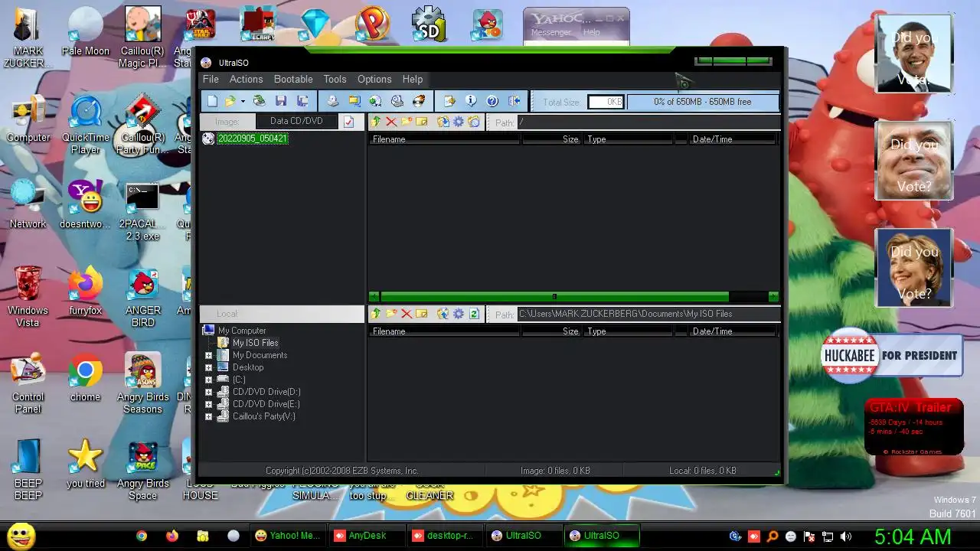The image size is (980, 551).
Task: Click the image Path input field
Action: (x=648, y=122)
